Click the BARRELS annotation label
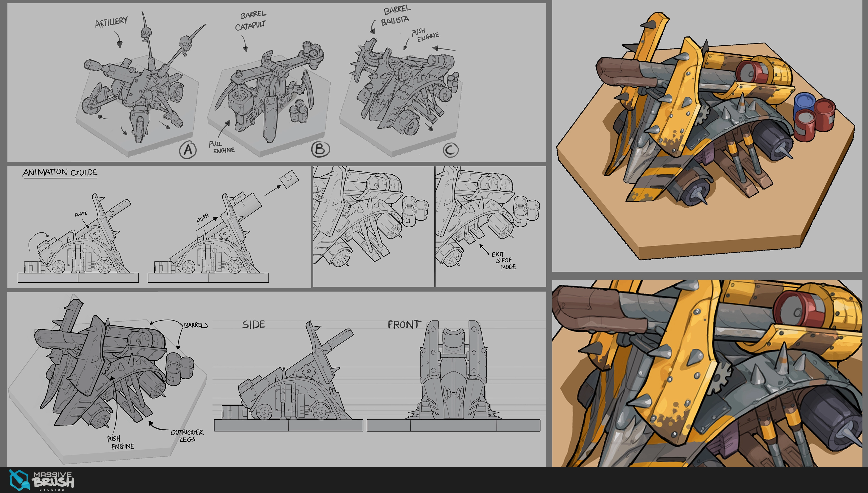This screenshot has height=493, width=868. 196,325
